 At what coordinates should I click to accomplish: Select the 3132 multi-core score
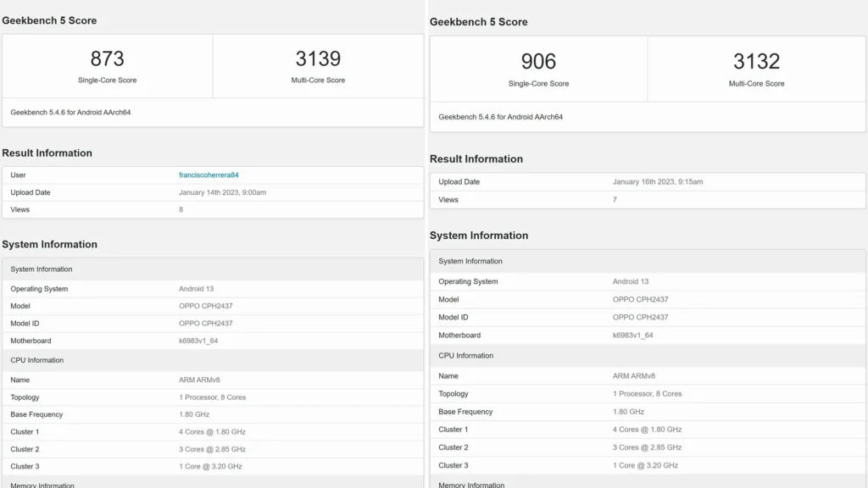pyautogui.click(x=757, y=61)
